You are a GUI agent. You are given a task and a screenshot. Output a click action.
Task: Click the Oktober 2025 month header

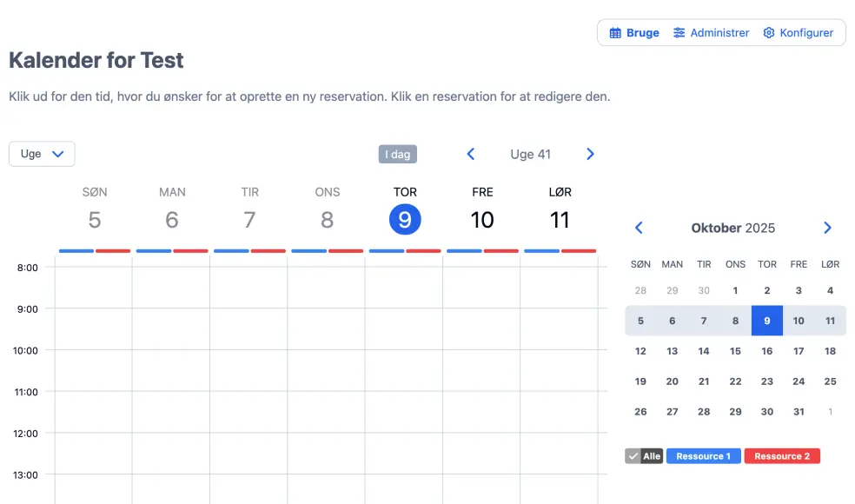click(732, 228)
